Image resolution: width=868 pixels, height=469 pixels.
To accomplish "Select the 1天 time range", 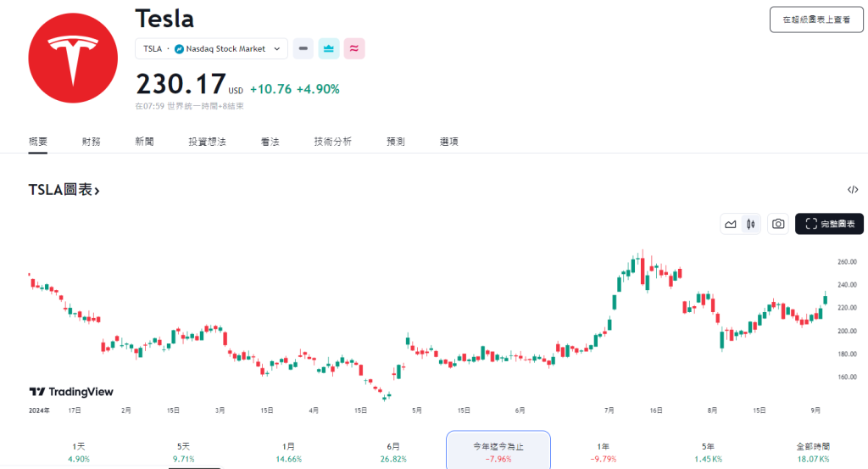I will (79, 452).
